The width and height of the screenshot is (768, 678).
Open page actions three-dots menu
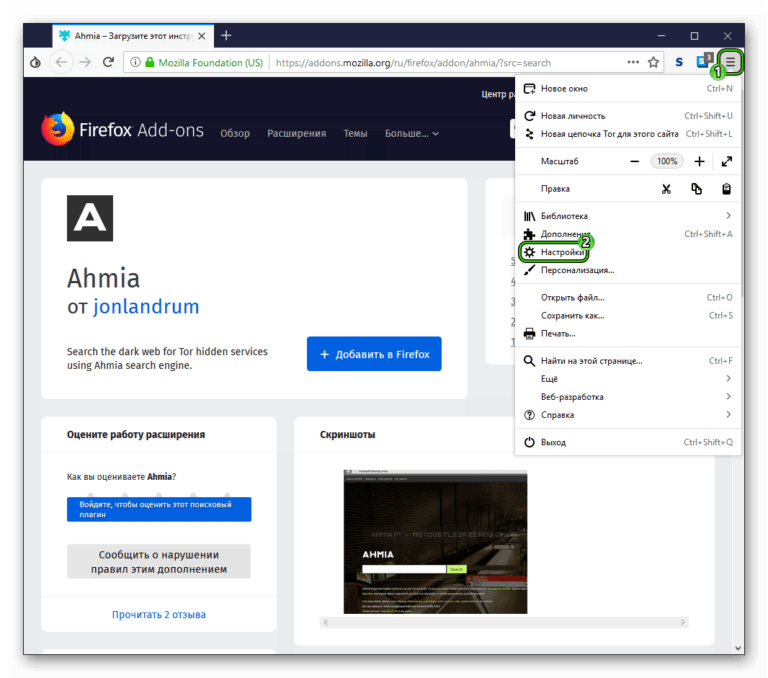tap(633, 62)
